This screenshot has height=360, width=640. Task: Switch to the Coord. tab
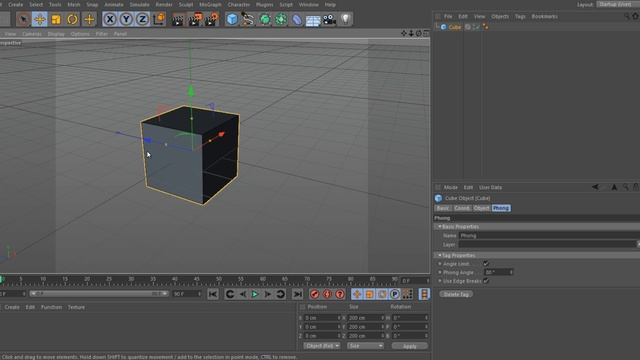(462, 208)
